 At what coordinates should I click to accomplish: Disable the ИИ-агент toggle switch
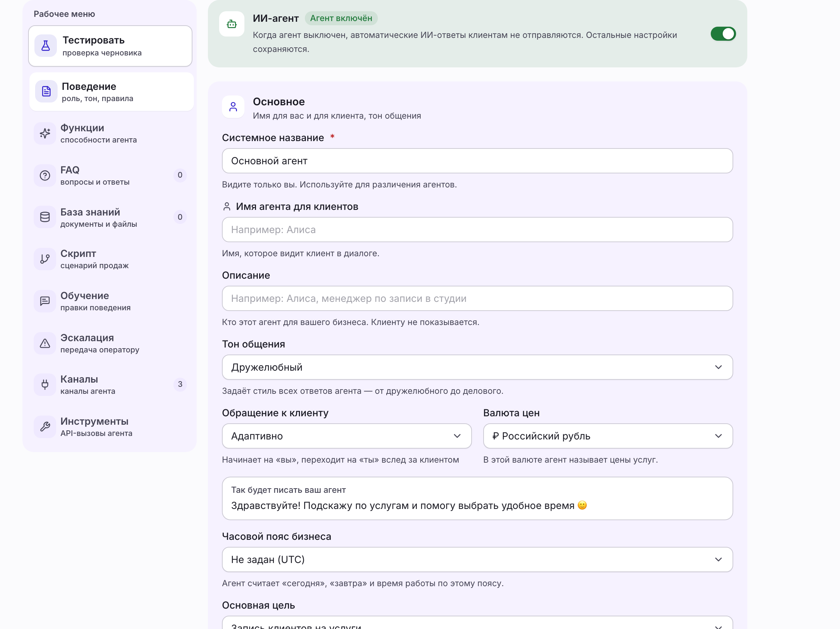pos(723,34)
